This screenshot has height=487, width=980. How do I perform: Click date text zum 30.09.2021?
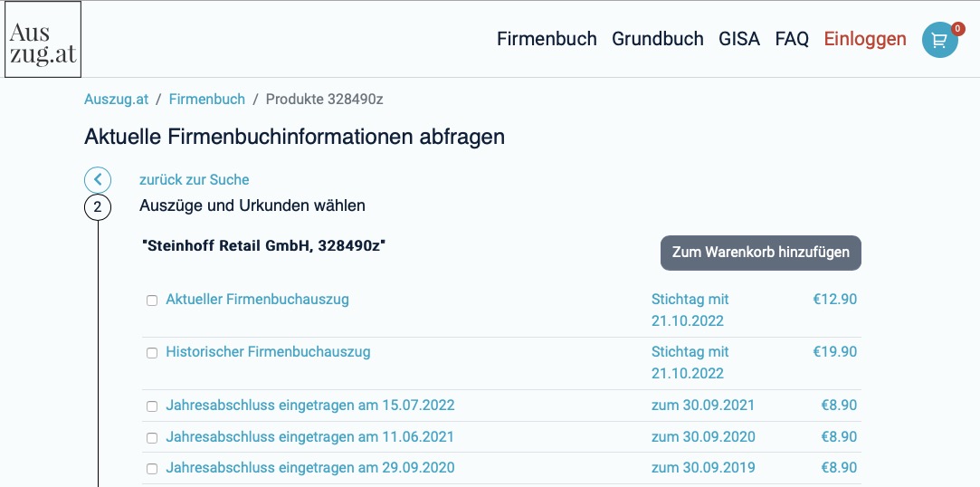[x=703, y=406]
